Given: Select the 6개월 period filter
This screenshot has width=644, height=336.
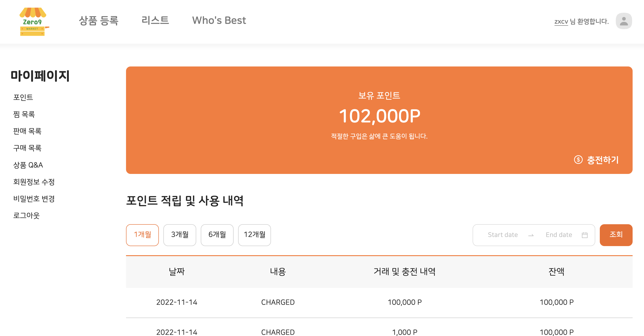Looking at the screenshot, I should [217, 235].
